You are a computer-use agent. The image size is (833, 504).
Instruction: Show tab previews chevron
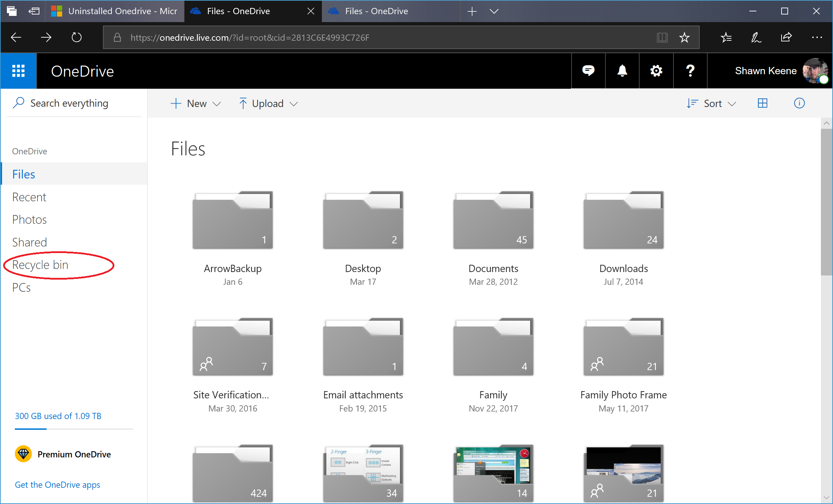pyautogui.click(x=494, y=11)
